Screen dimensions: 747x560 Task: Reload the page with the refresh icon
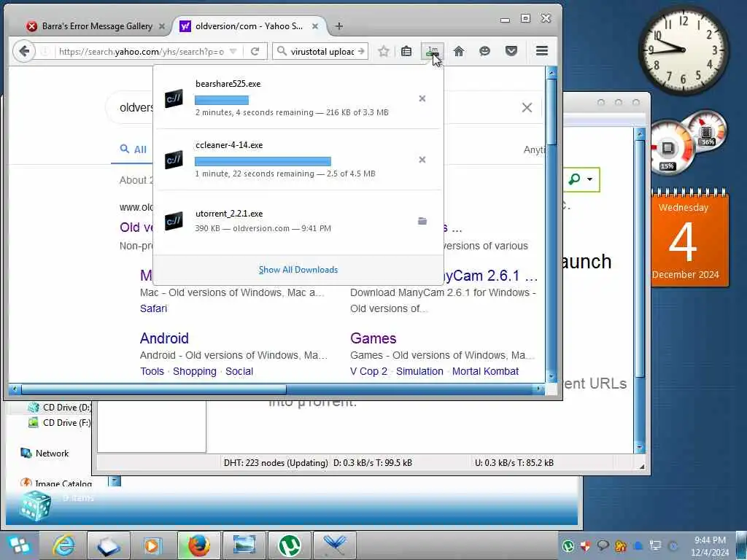pos(255,52)
